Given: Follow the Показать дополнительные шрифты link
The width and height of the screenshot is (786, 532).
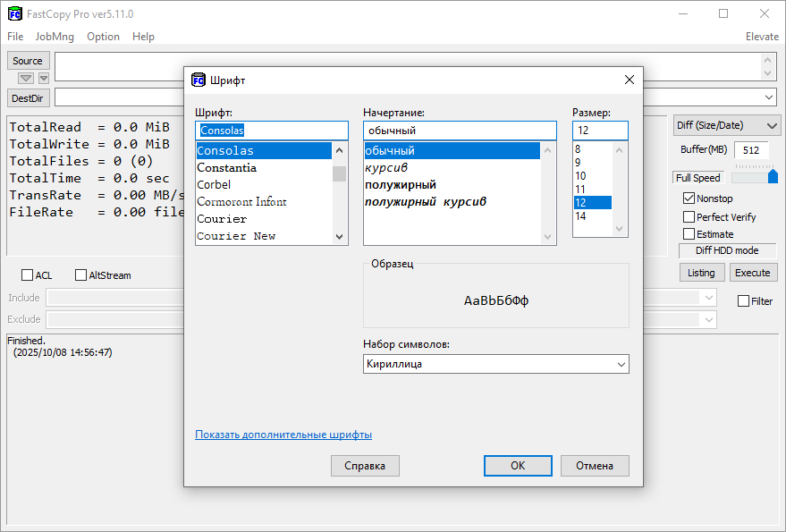Looking at the screenshot, I should click(x=283, y=435).
